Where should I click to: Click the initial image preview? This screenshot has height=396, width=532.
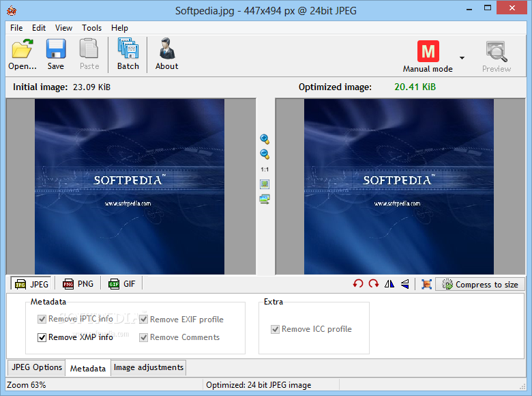tap(130, 186)
